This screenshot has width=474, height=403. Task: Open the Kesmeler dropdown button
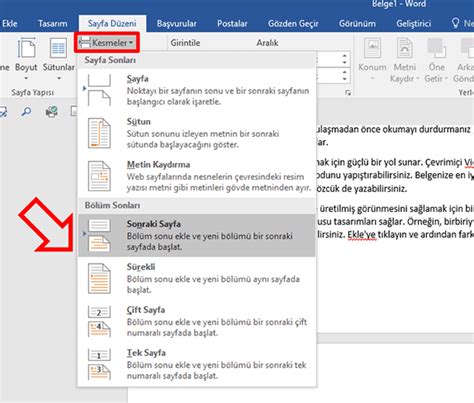point(107,43)
